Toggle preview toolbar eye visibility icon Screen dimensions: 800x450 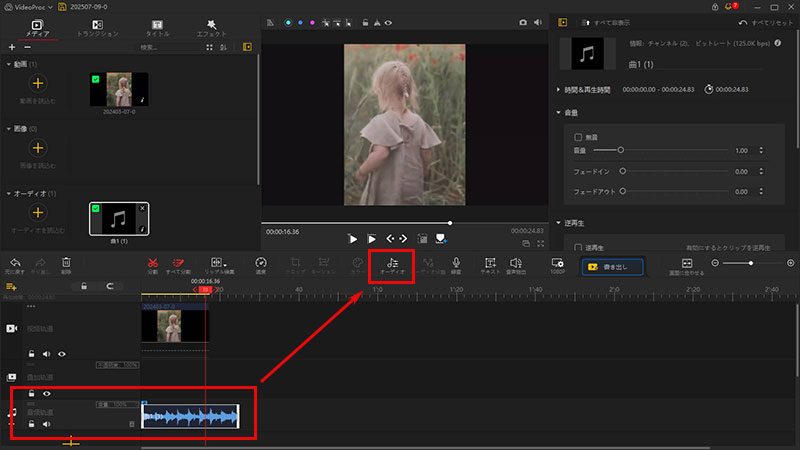tap(388, 22)
